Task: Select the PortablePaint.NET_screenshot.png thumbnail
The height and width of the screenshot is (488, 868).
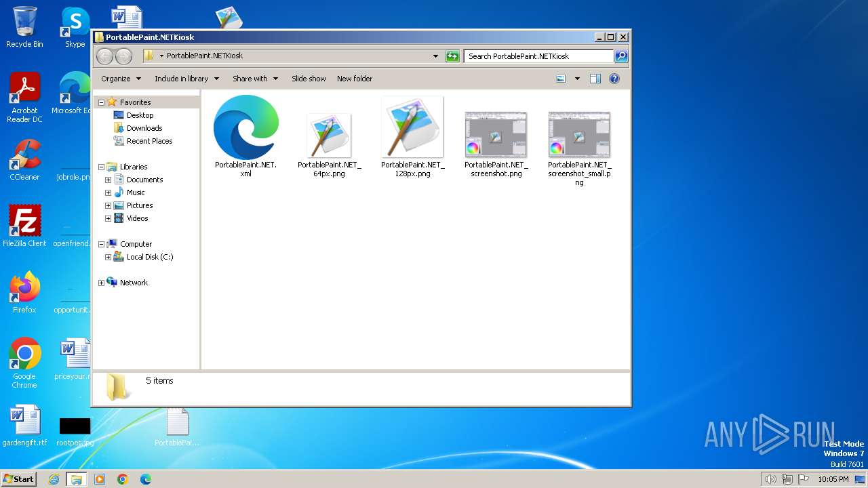Action: coord(496,135)
